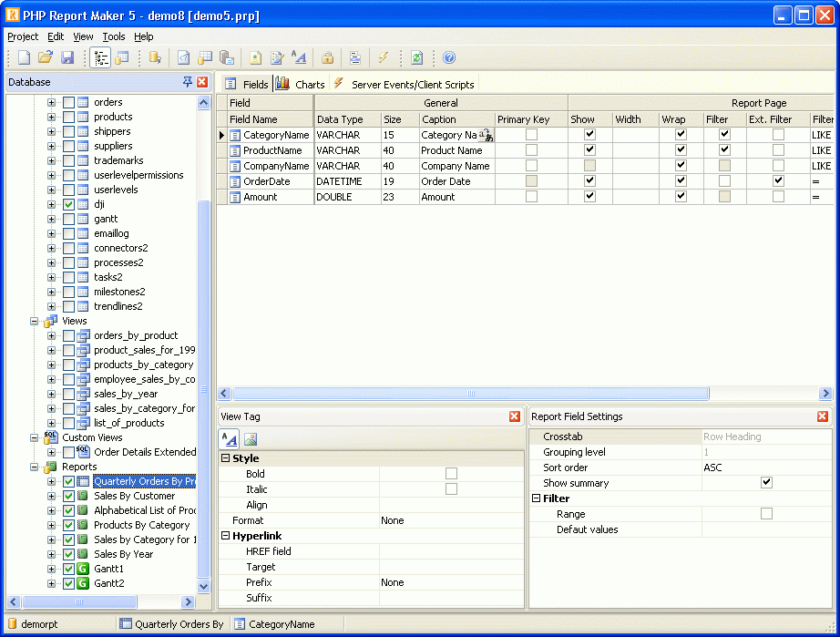Uncheck the dji table checkbox
Screen dimensions: 840x637
[x=68, y=204]
